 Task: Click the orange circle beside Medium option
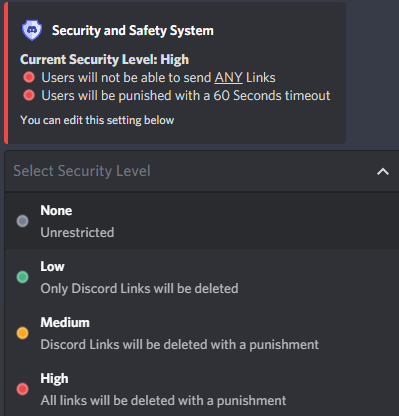point(23,333)
